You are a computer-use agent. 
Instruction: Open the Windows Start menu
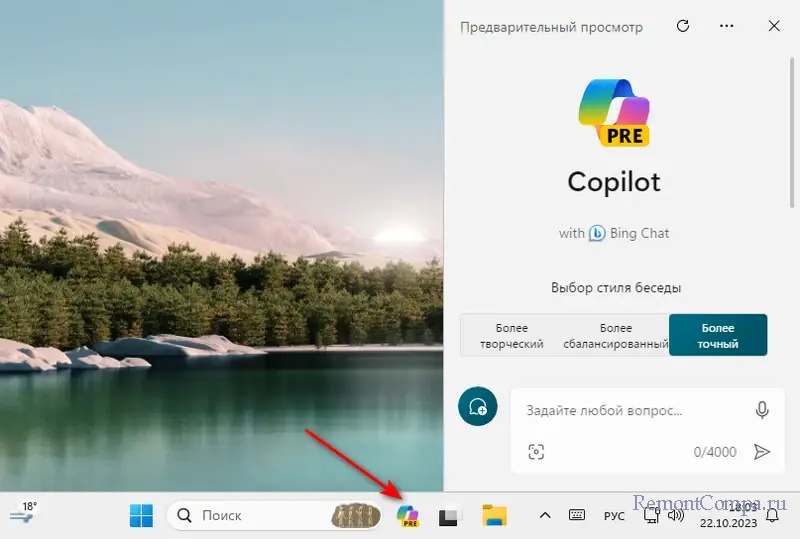[141, 516]
